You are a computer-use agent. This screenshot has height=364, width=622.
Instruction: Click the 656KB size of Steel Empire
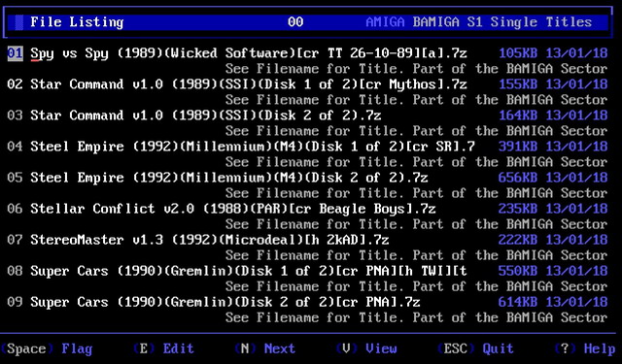(x=518, y=178)
